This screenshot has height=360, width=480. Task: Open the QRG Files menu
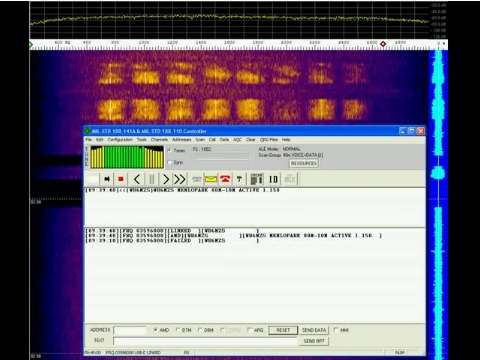tap(269, 140)
